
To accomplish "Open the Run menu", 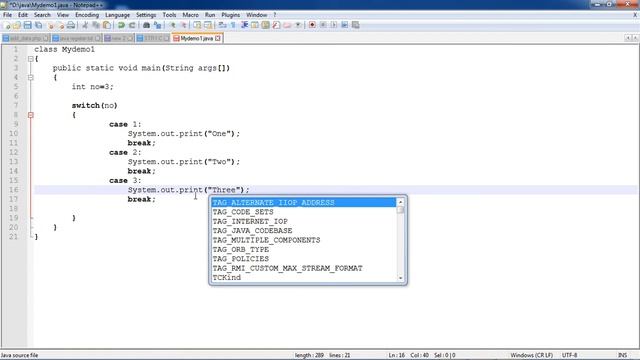I will [210, 15].
